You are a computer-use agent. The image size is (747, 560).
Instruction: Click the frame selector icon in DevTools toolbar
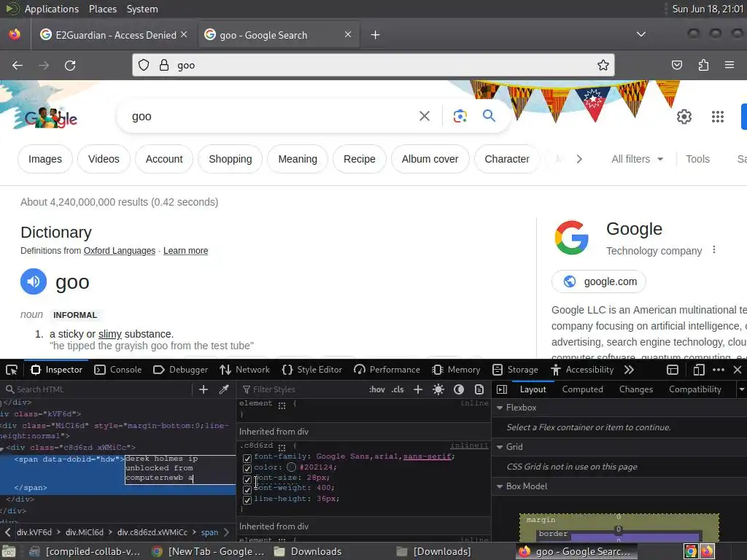pyautogui.click(x=672, y=370)
